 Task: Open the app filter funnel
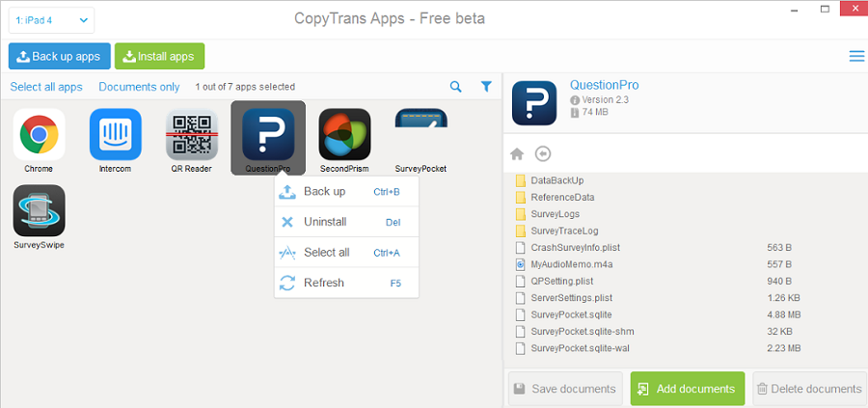[486, 87]
